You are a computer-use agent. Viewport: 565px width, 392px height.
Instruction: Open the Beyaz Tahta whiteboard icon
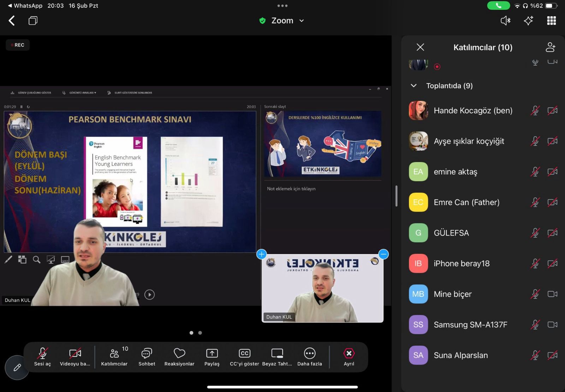coord(277,354)
